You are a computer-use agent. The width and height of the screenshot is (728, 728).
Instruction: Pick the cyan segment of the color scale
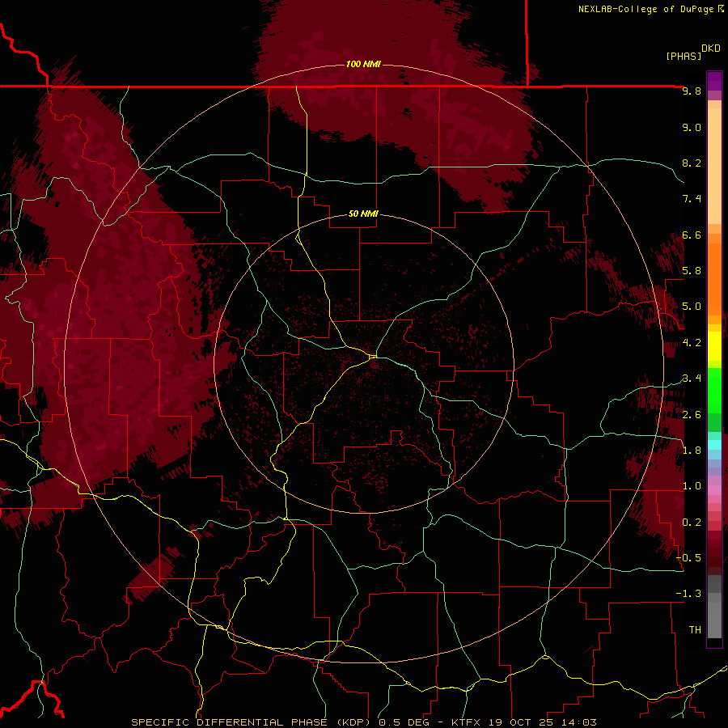click(714, 445)
